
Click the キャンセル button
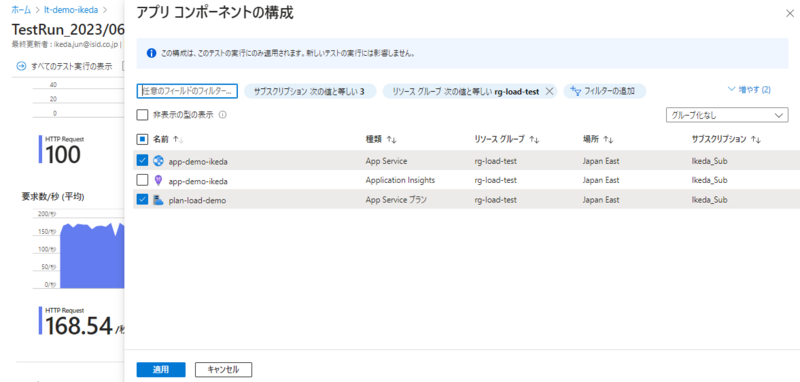[x=223, y=370]
